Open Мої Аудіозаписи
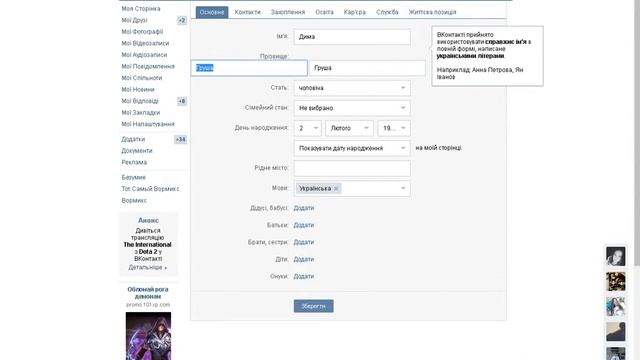Image resolution: width=640 pixels, height=360 pixels. [144, 55]
